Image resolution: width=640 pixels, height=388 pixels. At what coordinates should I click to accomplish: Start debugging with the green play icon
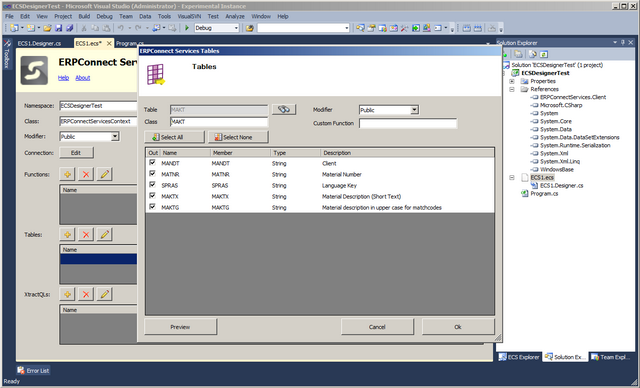coord(187,28)
